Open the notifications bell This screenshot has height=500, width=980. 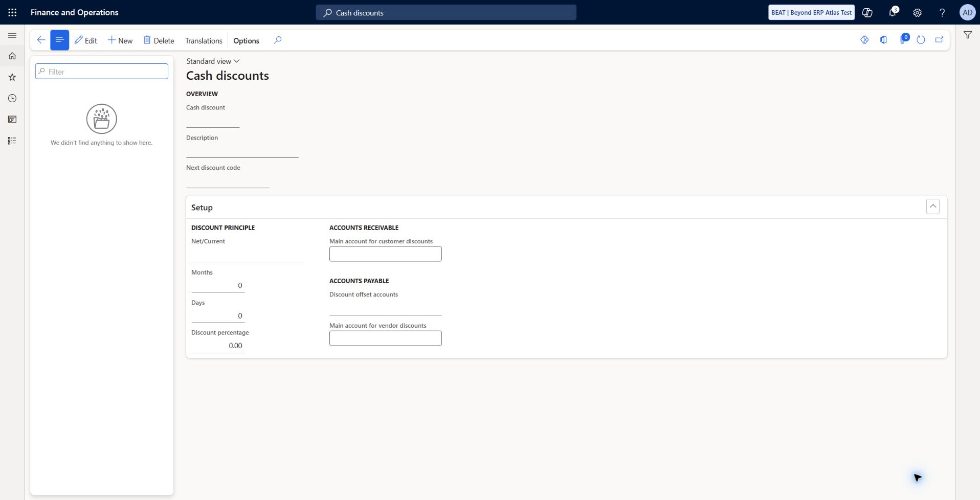(x=893, y=12)
